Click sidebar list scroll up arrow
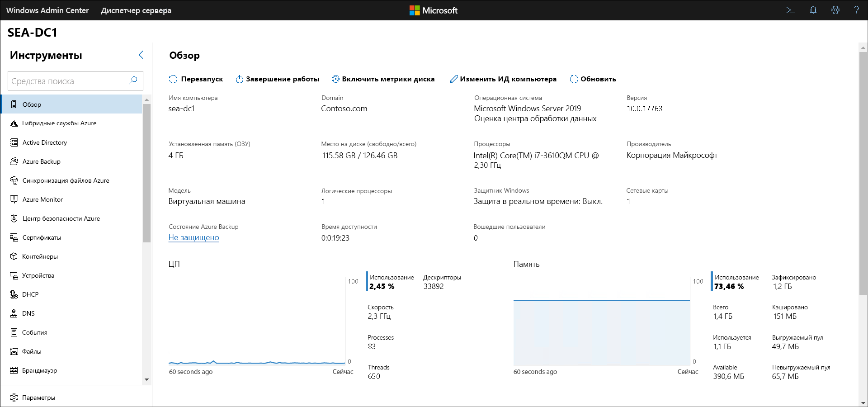The height and width of the screenshot is (407, 868). coord(146,99)
